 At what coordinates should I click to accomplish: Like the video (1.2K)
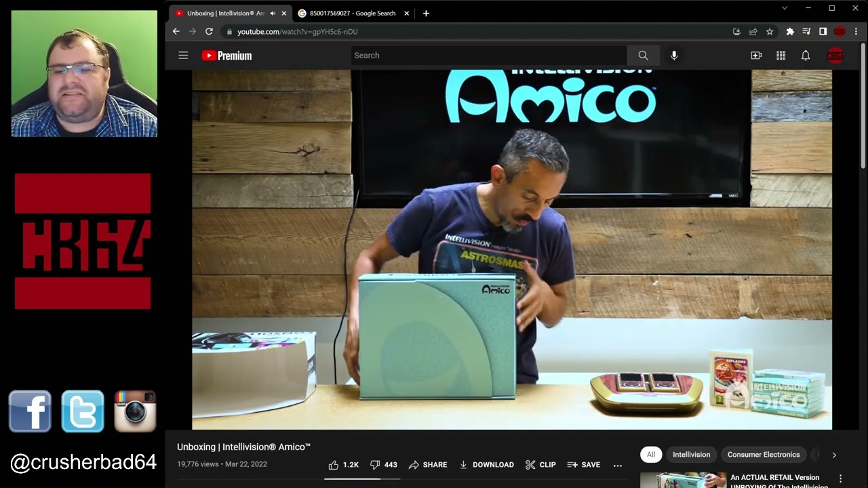point(343,465)
